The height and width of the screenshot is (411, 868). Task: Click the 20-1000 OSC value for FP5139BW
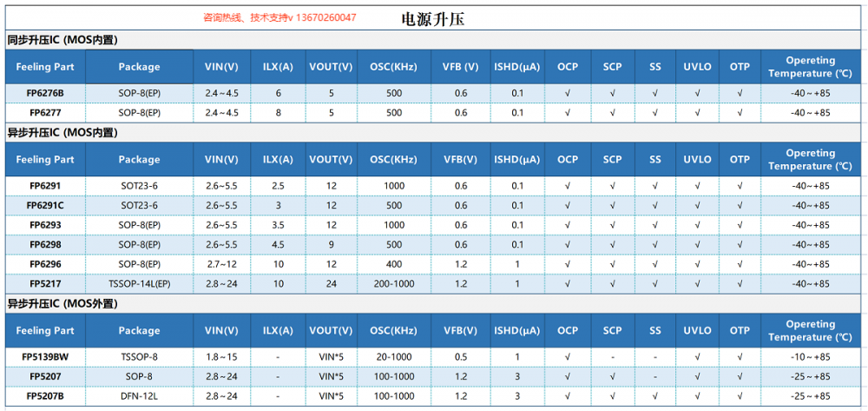coord(394,357)
